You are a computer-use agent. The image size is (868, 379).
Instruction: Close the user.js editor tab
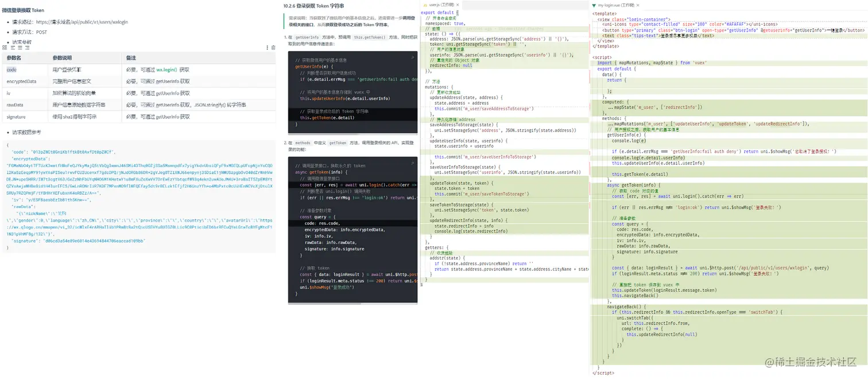(458, 5)
